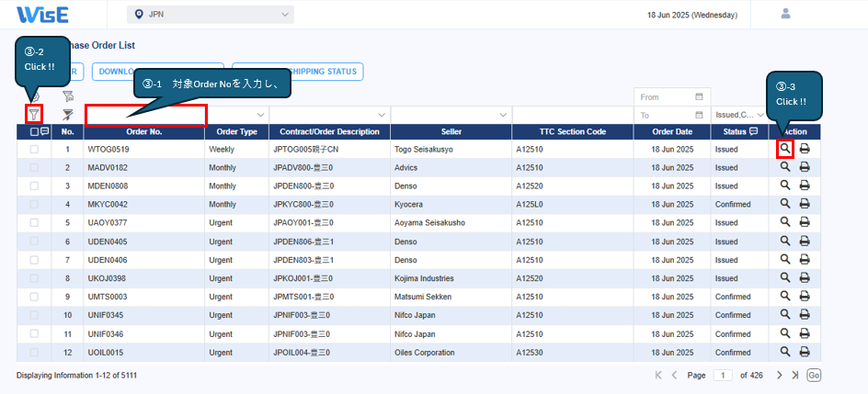Select checkbox for row 5 UAOY0377
Screen dimensions: 868x394
click(34, 222)
